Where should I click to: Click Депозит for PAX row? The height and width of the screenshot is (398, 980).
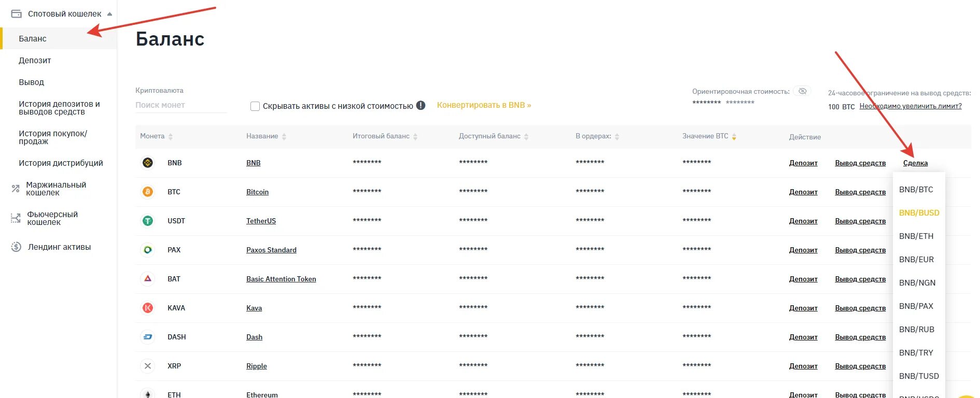(x=803, y=250)
